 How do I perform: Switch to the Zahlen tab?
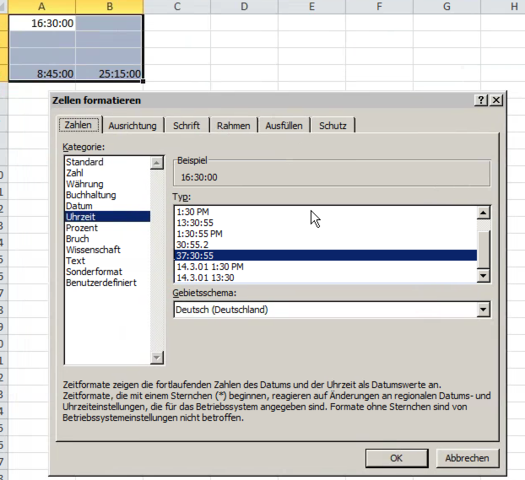pyautogui.click(x=79, y=125)
